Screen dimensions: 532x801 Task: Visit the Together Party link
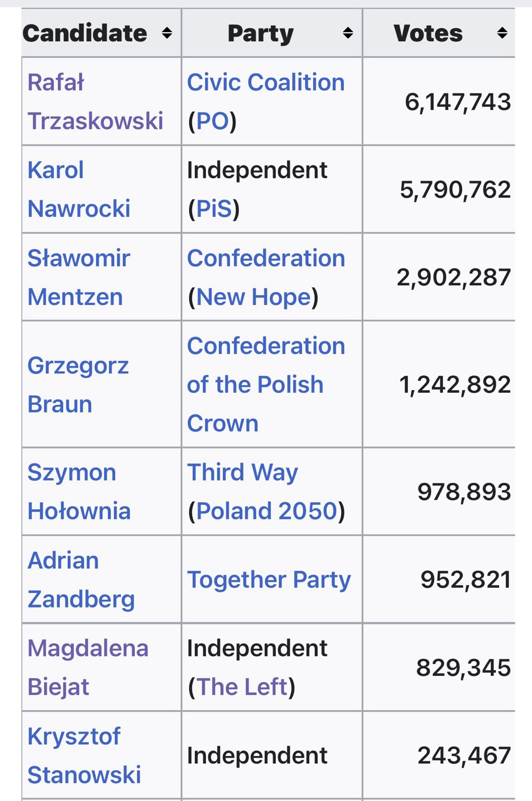tap(269, 580)
